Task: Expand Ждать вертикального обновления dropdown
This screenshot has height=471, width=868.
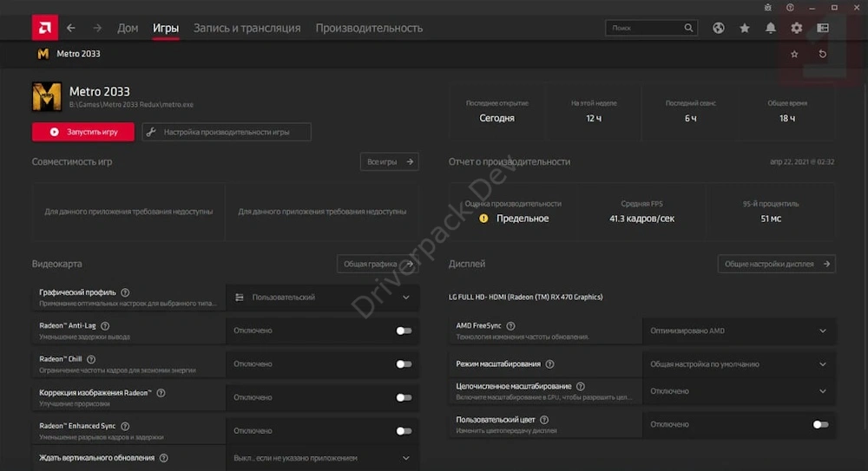Action: click(x=322, y=458)
